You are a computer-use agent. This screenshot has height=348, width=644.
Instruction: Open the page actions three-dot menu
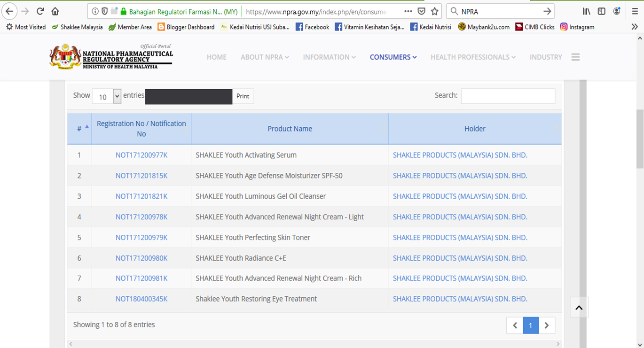pos(408,11)
